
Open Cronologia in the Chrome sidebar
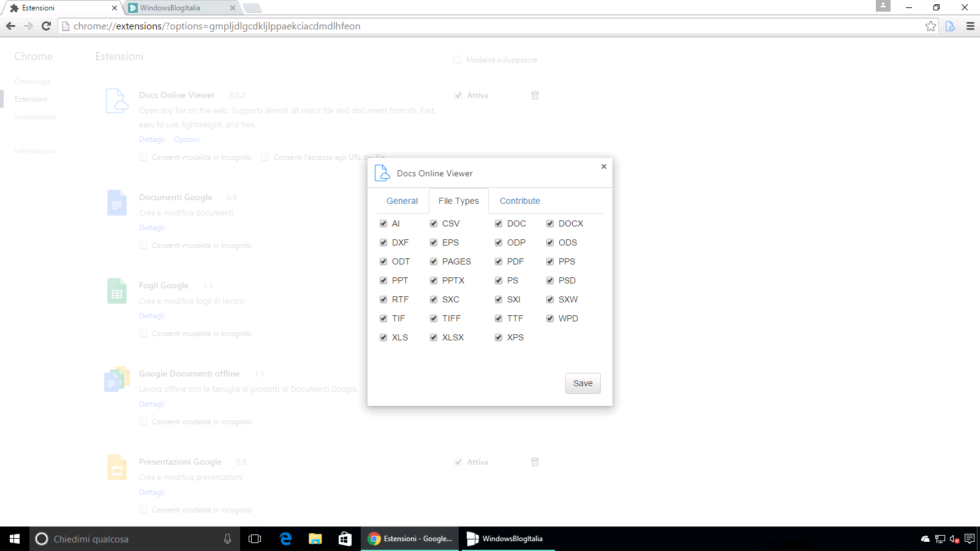click(x=32, y=81)
